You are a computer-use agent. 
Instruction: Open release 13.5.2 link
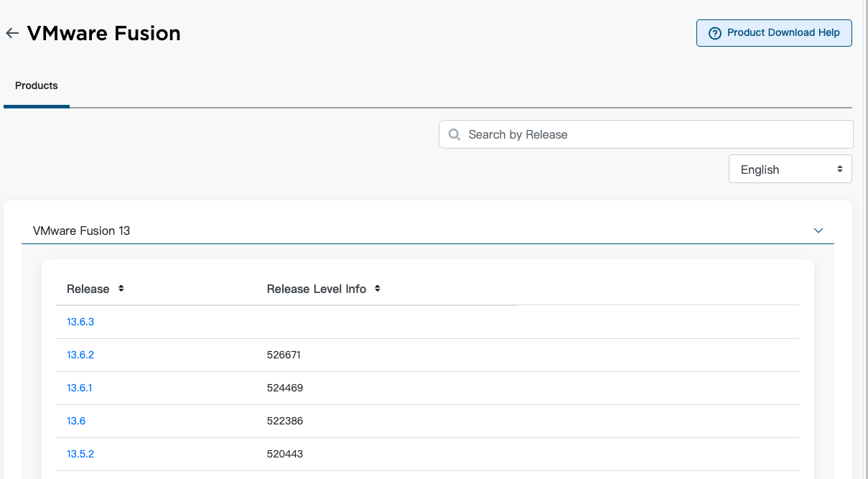[x=80, y=454]
